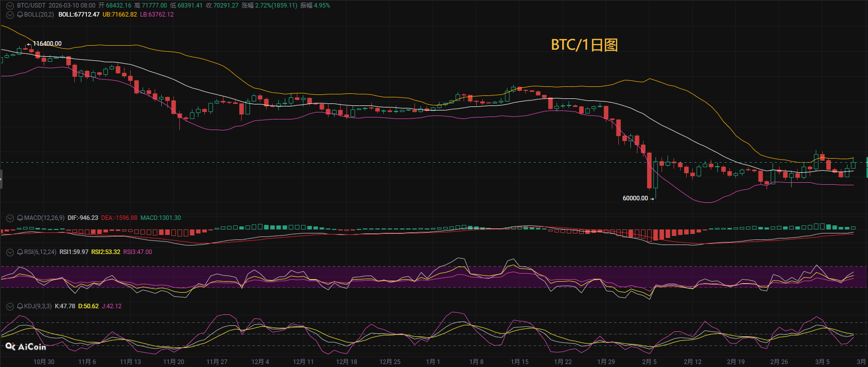Collapse the BOLL indicator chevron
The image size is (868, 367).
(x=10, y=15)
